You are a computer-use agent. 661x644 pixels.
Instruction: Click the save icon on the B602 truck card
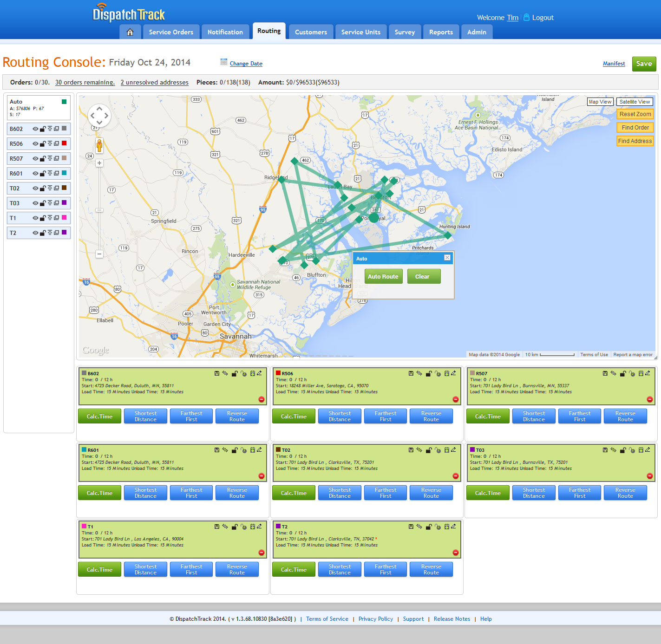(x=217, y=373)
